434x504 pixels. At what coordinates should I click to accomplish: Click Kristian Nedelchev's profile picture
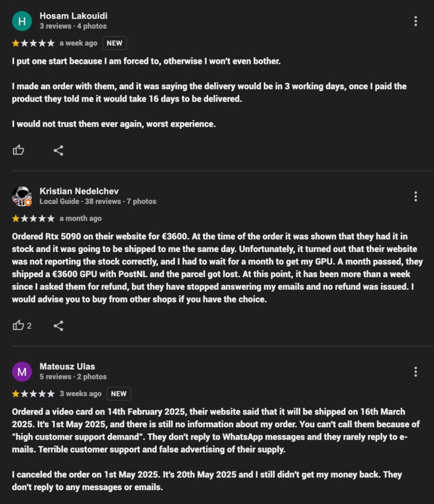(x=22, y=196)
